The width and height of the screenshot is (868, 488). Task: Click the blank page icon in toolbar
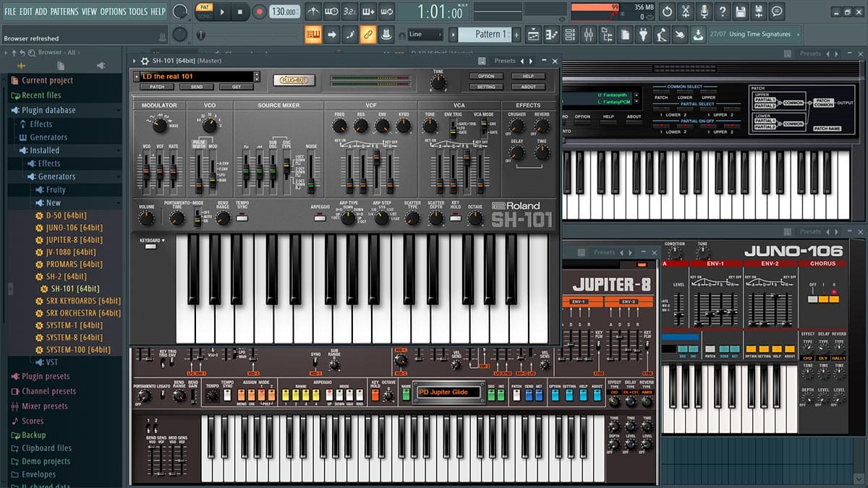click(x=625, y=34)
